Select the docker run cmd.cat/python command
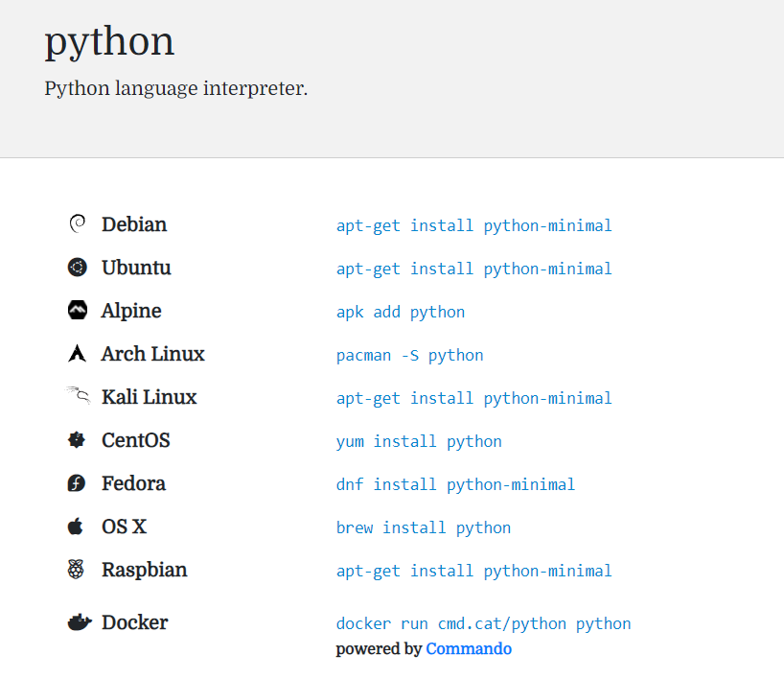784x679 pixels. coord(483,624)
